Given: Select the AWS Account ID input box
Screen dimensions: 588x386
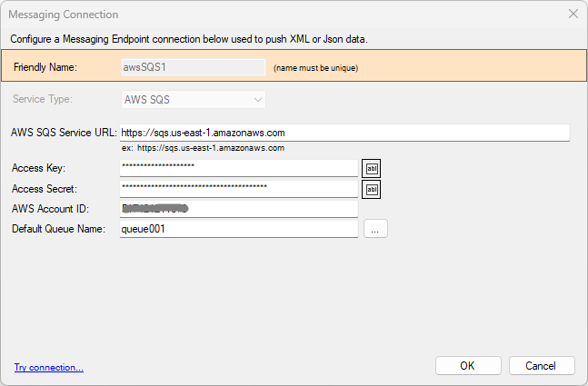Looking at the screenshot, I should pos(239,209).
